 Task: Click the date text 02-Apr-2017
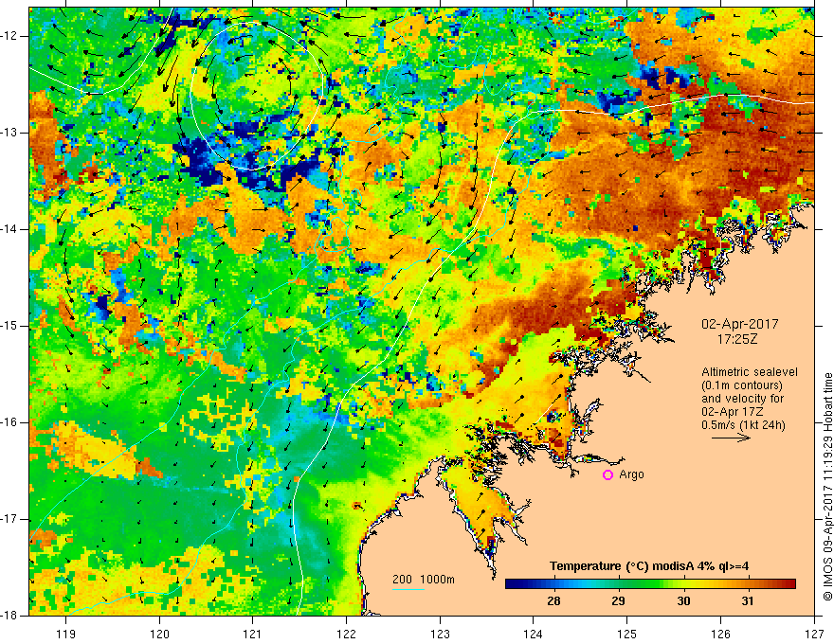click(740, 324)
